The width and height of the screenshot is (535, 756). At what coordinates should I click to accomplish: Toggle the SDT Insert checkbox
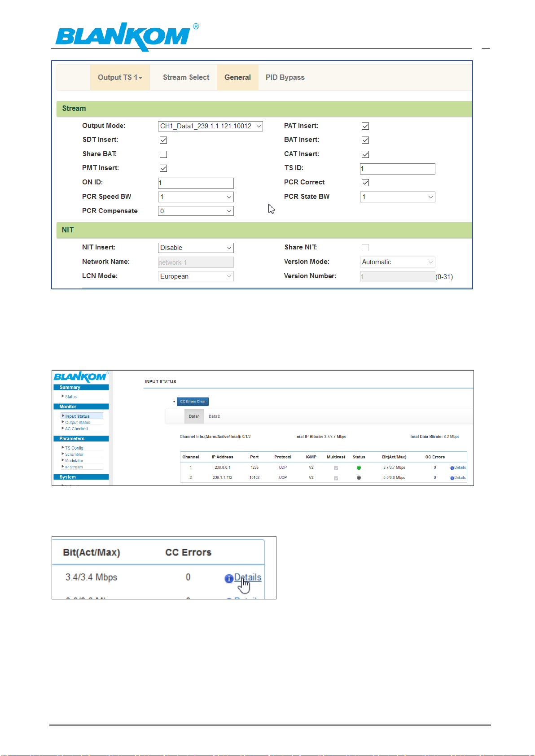(x=163, y=140)
